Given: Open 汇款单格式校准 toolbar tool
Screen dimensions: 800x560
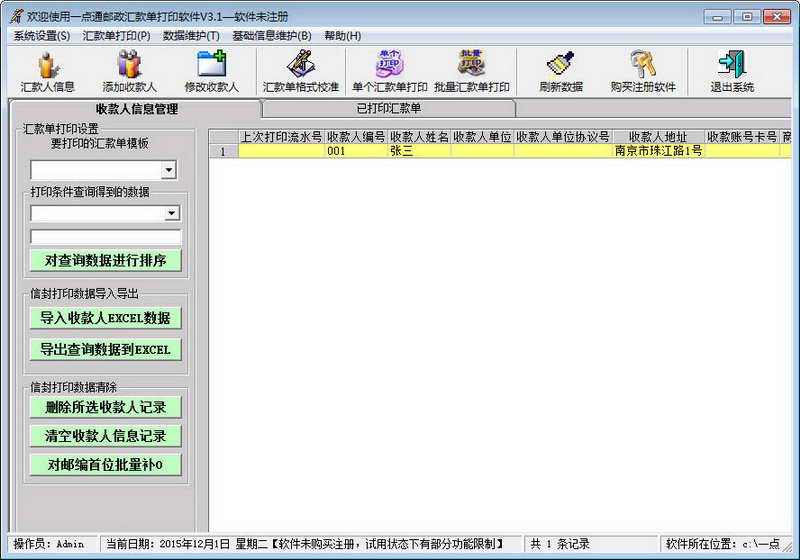Looking at the screenshot, I should [301, 71].
